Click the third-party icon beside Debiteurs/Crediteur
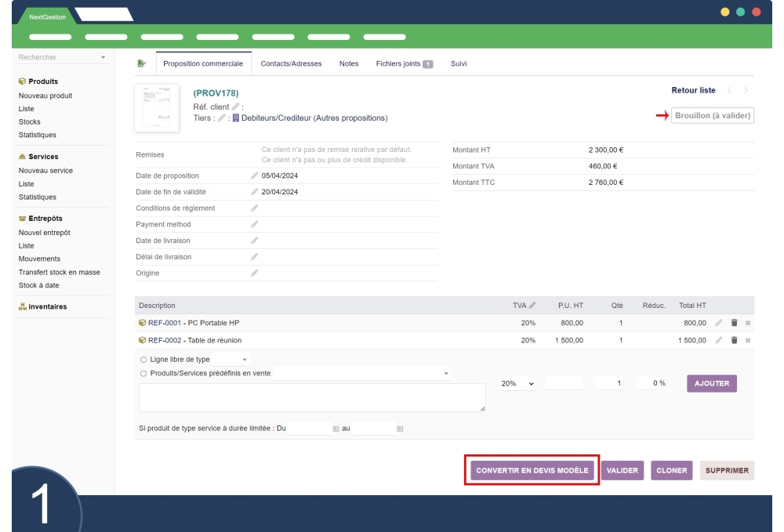Screen dimensions: 784x532 (x=235, y=118)
